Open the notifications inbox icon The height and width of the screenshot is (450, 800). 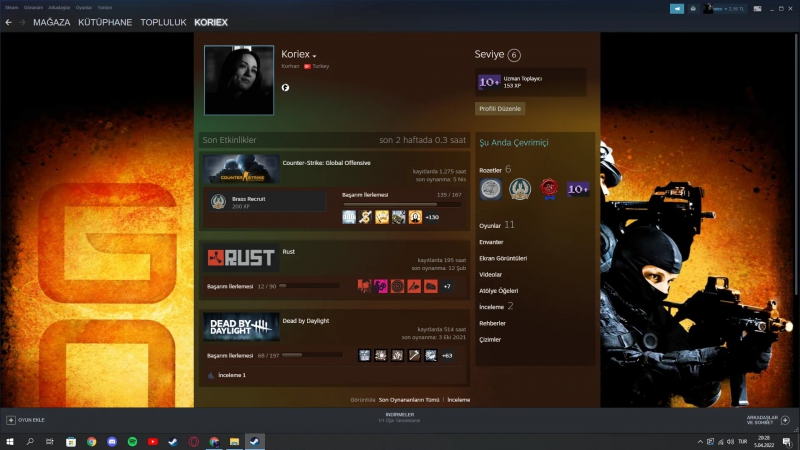pyautogui.click(x=693, y=9)
